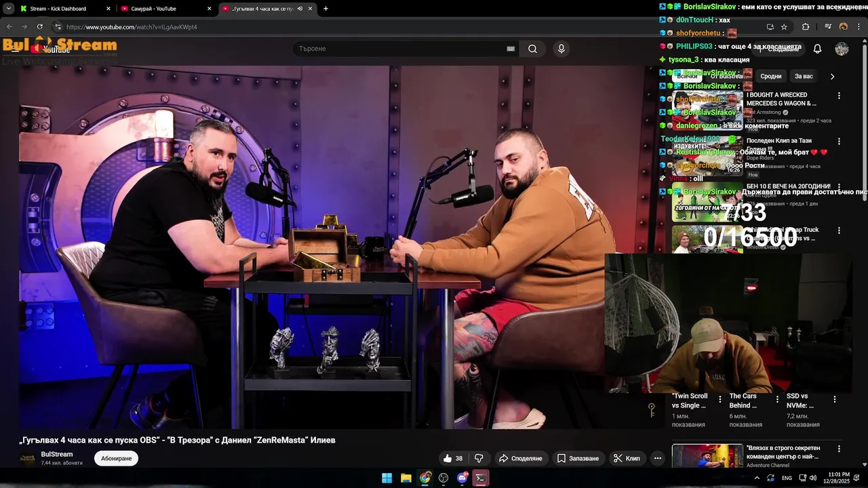
Task: Click the main video player to pause
Action: (x=342, y=247)
